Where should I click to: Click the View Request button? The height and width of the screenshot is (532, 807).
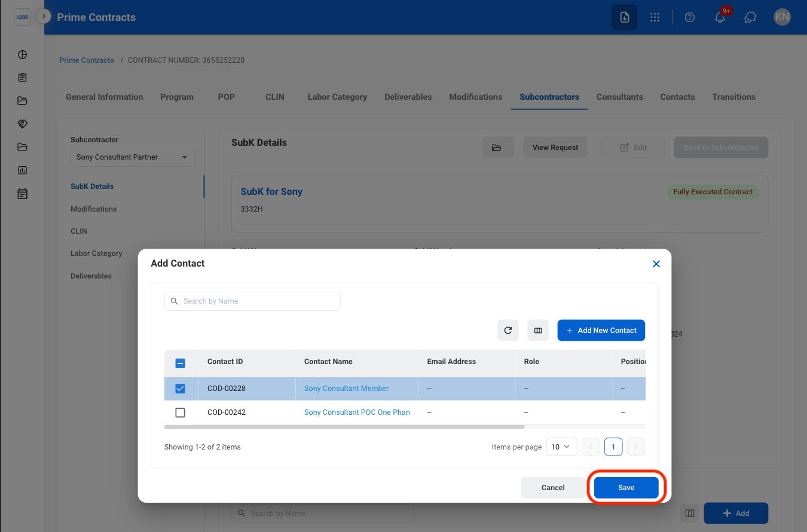click(x=555, y=148)
